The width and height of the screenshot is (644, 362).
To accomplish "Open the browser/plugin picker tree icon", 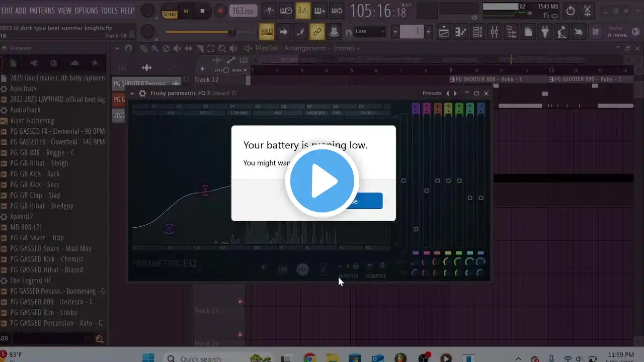I will [x=511, y=33].
